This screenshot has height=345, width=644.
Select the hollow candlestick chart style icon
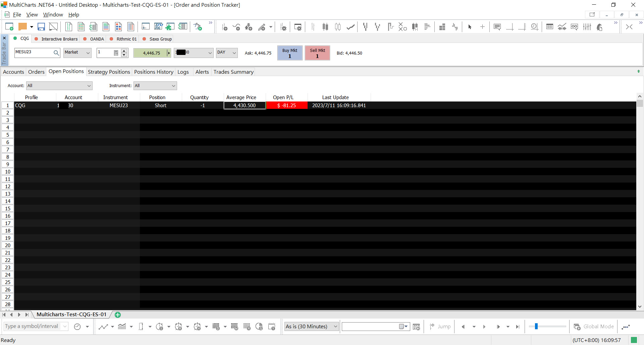point(337,27)
